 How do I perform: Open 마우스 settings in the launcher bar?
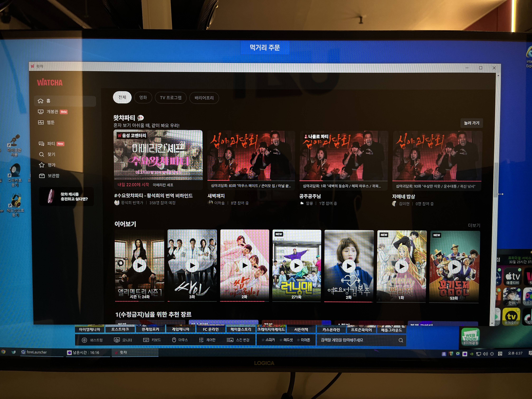pyautogui.click(x=180, y=340)
